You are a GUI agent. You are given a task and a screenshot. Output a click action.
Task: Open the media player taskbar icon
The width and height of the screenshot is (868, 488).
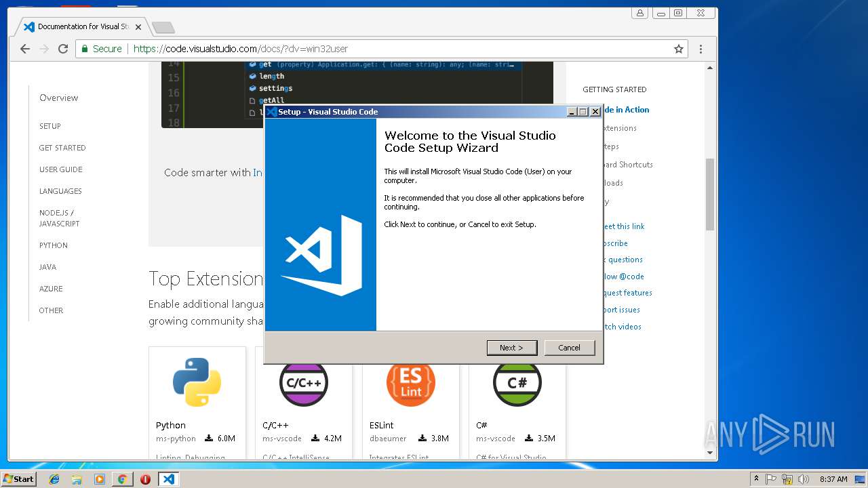tap(100, 479)
